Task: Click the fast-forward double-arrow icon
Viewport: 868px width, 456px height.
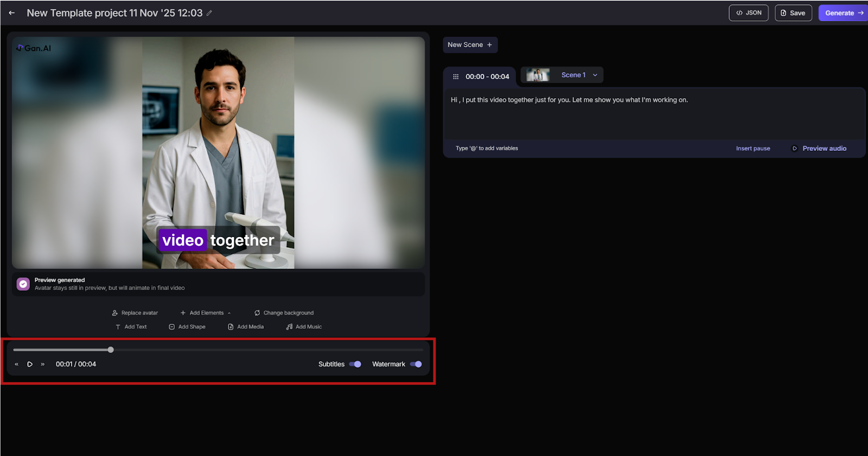Action: (x=43, y=364)
